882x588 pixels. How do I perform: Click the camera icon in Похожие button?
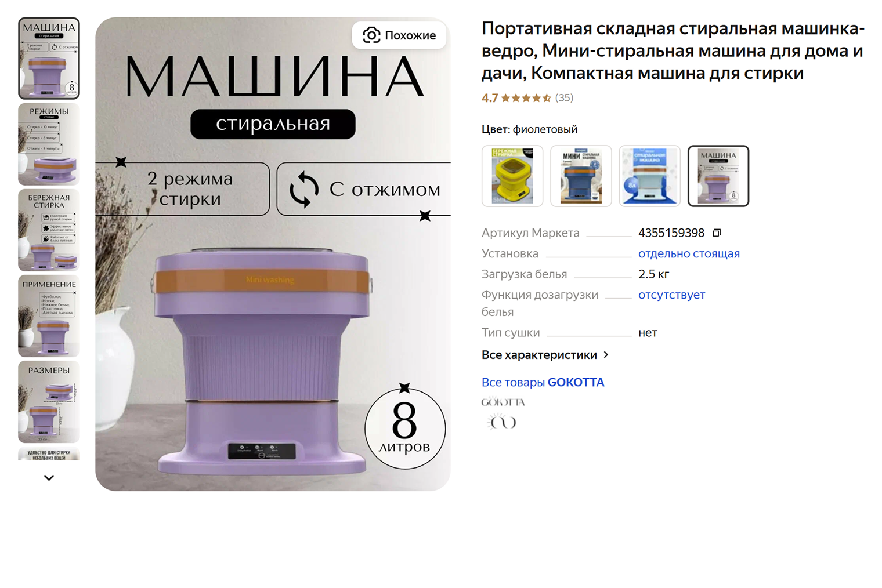click(x=371, y=35)
